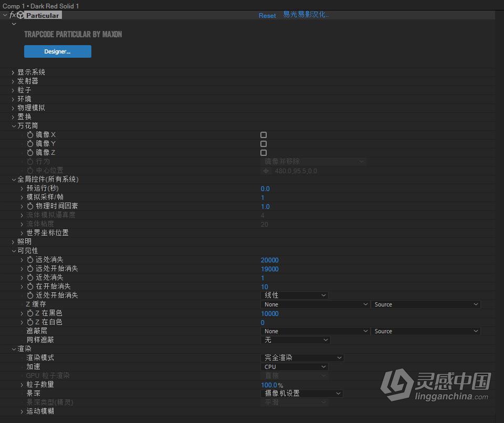Expand the 远处消失 property
The height and width of the screenshot is (423, 504).
(x=22, y=260)
